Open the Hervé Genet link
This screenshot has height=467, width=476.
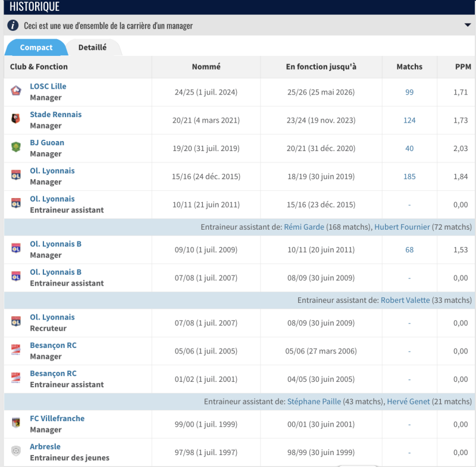[x=408, y=402]
